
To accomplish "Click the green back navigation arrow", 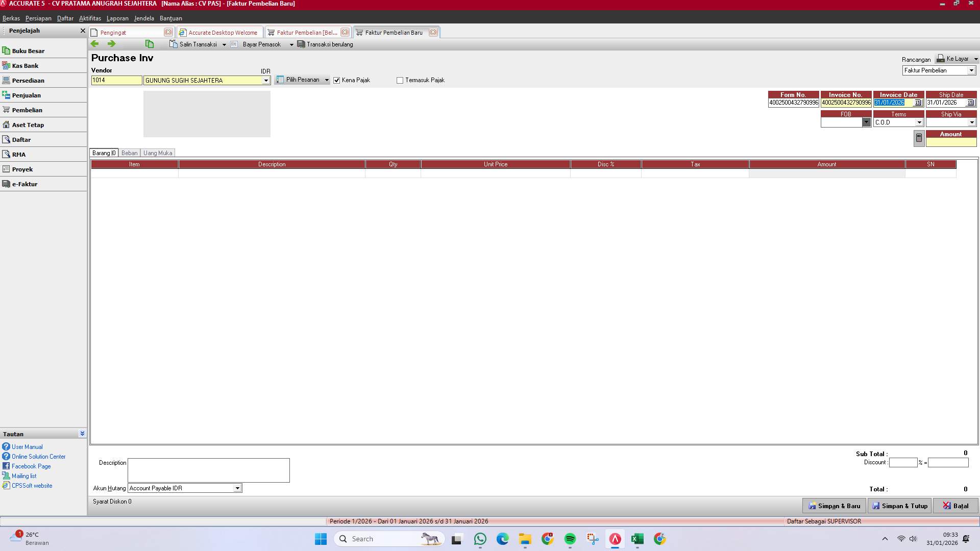I will (x=95, y=44).
